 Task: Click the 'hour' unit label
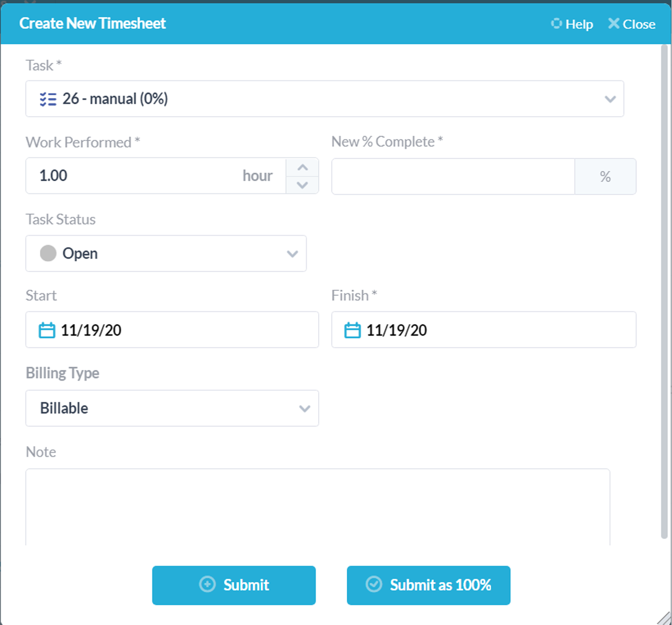(x=258, y=176)
